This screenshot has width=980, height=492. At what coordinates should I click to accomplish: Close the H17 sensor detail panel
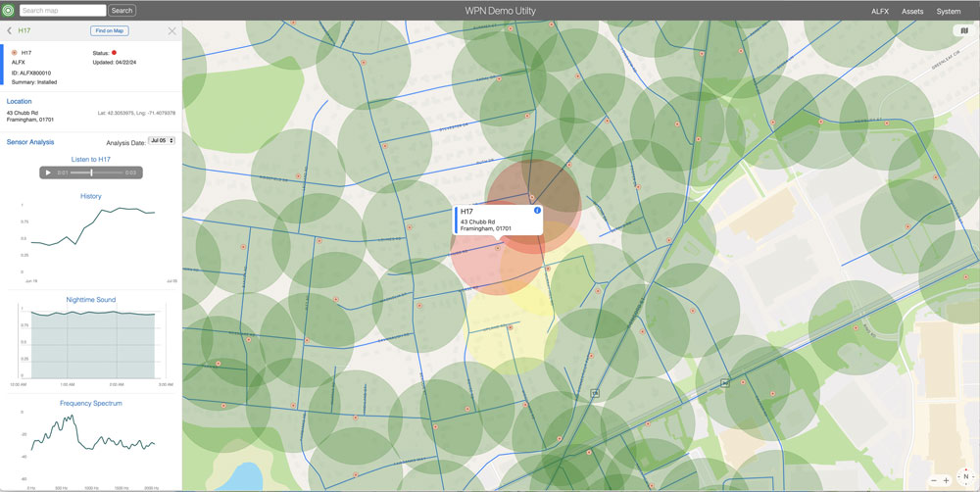click(x=172, y=31)
